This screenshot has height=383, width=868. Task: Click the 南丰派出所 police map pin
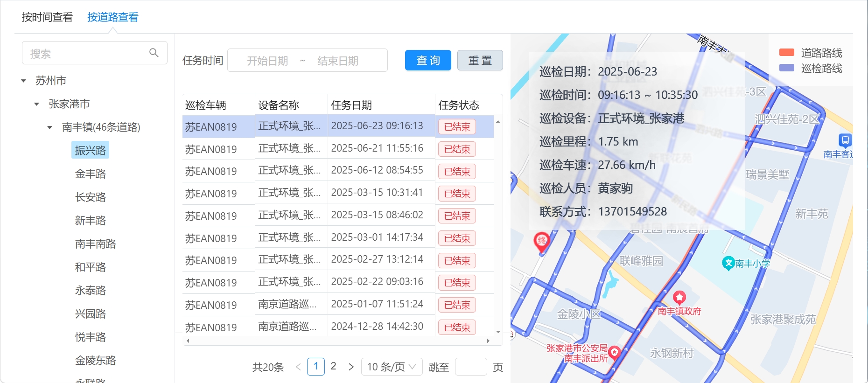614,352
